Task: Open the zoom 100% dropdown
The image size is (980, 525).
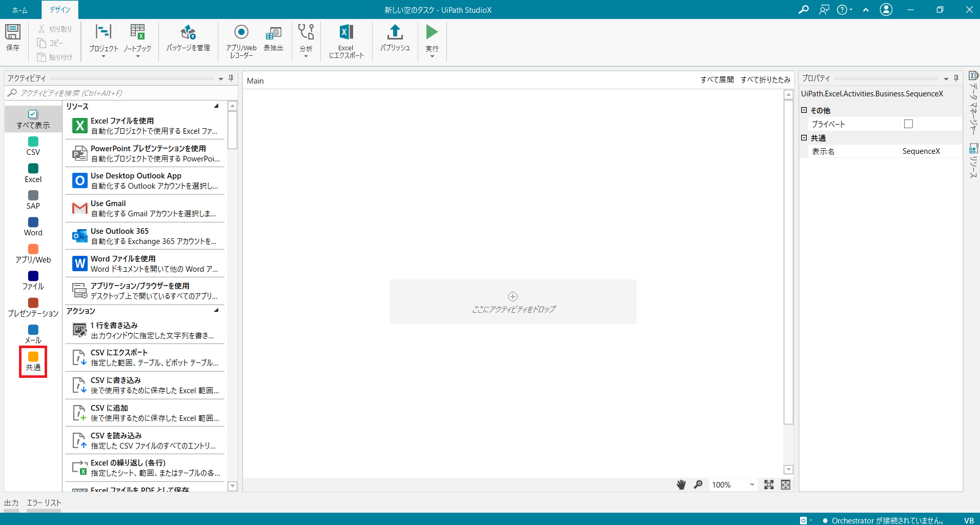Action: point(752,484)
